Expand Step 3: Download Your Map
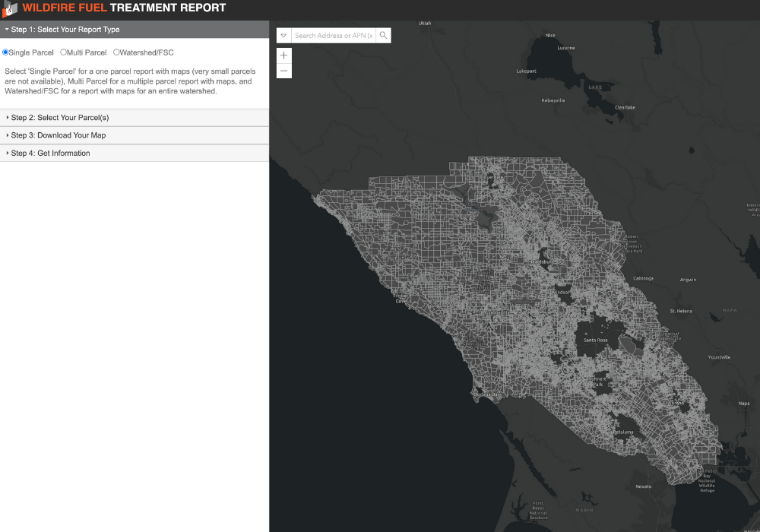Viewport: 760px width, 532px height. [135, 135]
